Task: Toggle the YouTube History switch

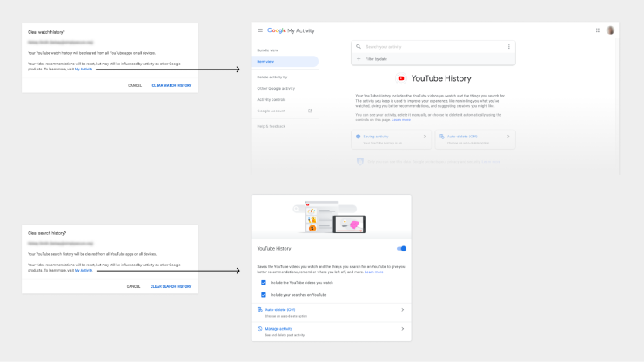Action: point(401,249)
